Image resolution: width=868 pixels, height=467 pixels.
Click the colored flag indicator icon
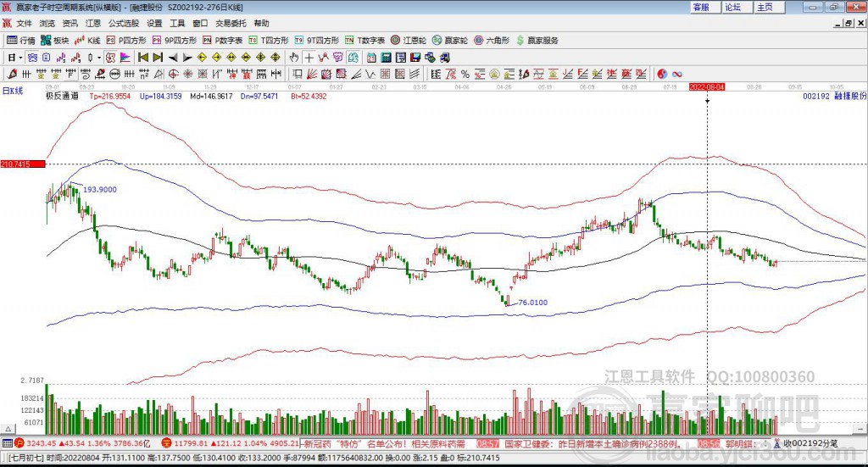(x=125, y=58)
